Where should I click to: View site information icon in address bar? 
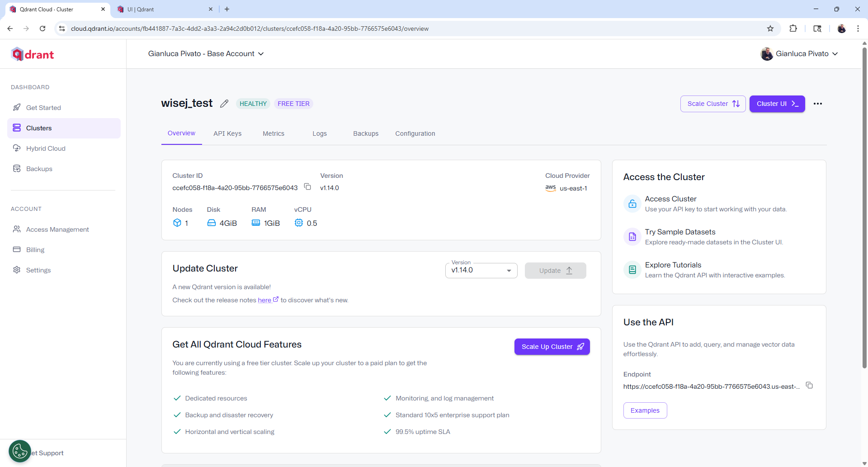[x=62, y=29]
